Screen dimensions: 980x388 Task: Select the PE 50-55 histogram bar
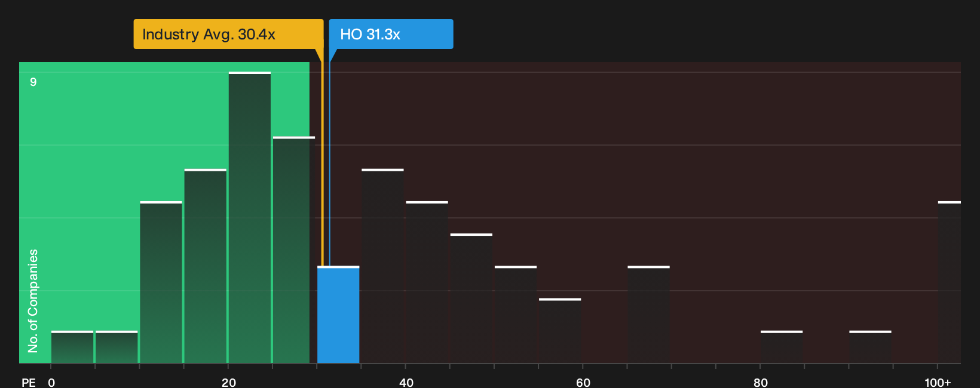coord(516,315)
